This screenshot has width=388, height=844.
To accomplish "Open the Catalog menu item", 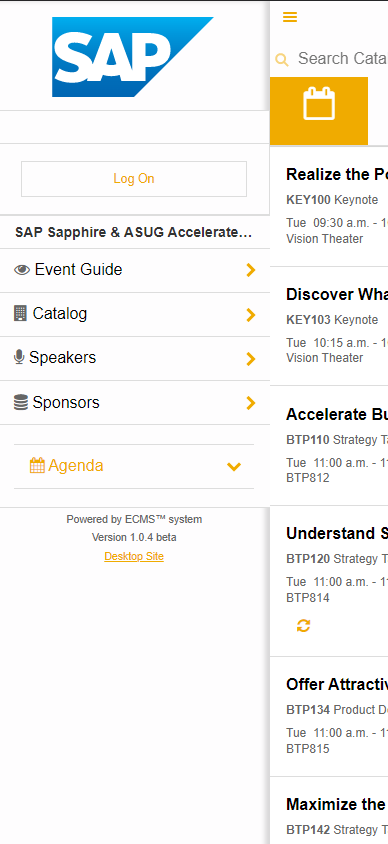I will [135, 314].
